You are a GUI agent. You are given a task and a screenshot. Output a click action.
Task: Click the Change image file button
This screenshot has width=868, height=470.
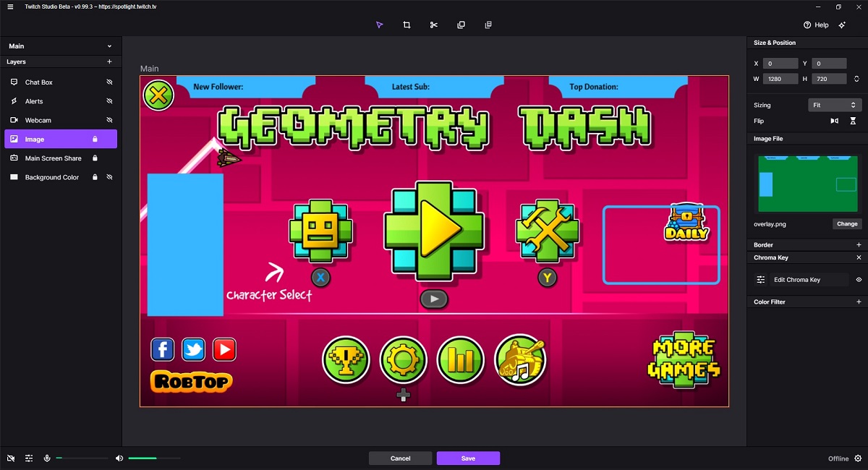tap(847, 224)
